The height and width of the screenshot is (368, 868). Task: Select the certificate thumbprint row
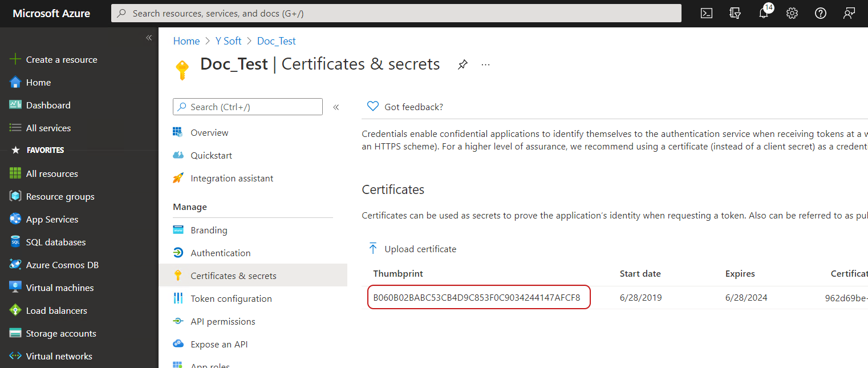[477, 297]
